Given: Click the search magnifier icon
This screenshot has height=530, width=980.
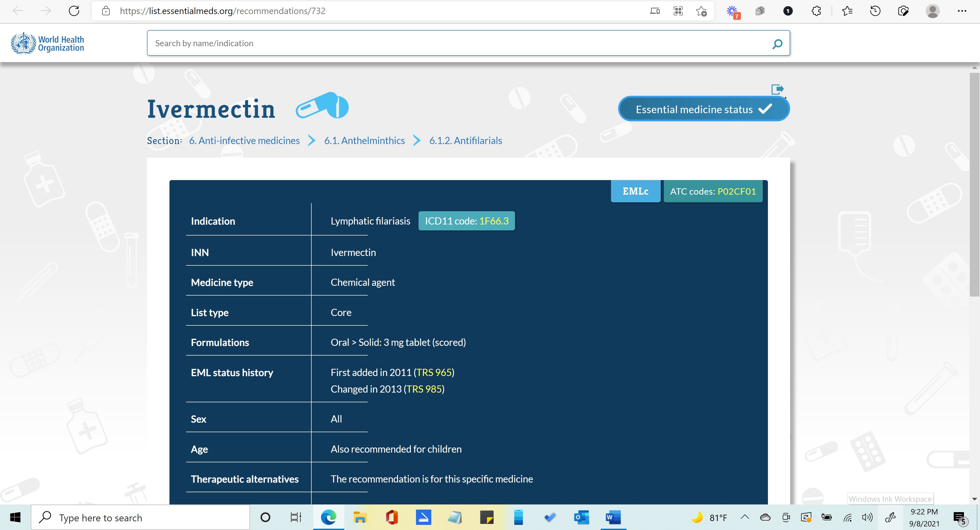Looking at the screenshot, I should click(x=777, y=44).
